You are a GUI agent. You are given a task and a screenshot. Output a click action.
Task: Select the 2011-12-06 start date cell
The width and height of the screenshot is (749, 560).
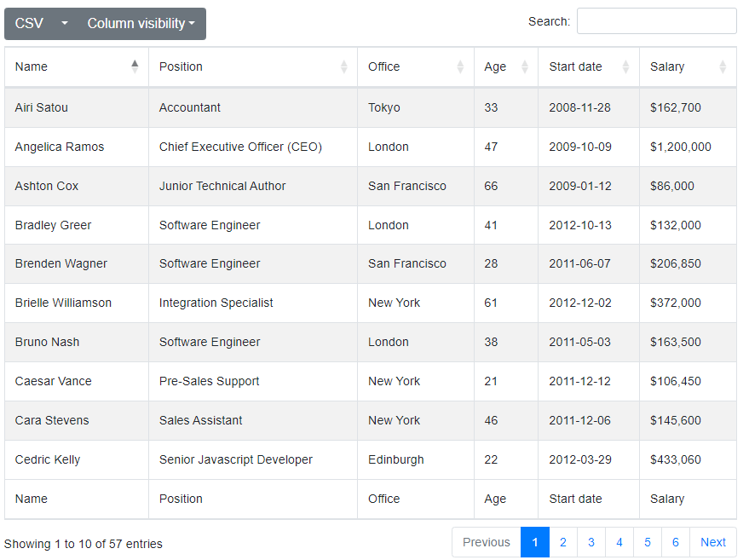pos(589,420)
